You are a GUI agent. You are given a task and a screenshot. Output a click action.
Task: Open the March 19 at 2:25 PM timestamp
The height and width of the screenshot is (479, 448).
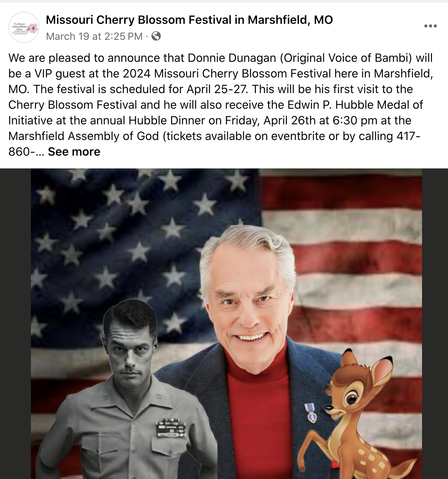pyautogui.click(x=94, y=36)
